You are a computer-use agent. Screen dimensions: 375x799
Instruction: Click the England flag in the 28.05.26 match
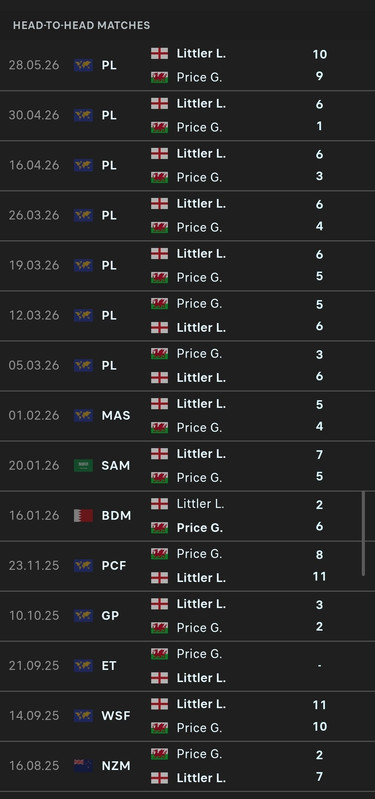pos(159,54)
